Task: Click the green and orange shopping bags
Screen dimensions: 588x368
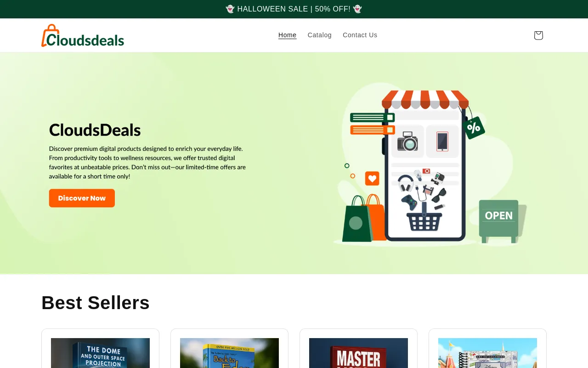Action: tap(363, 218)
